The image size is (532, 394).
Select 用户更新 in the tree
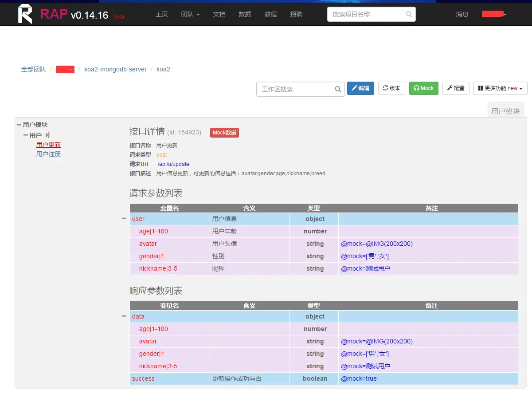[49, 145]
